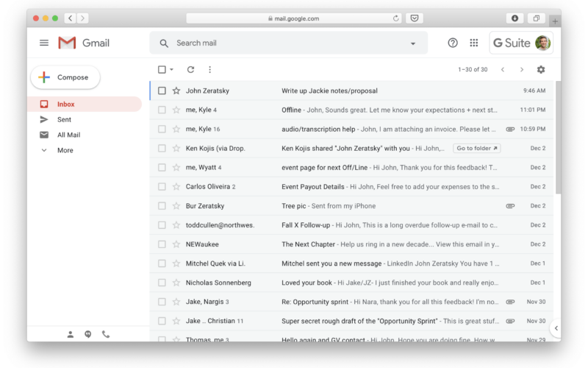Open the Settings gear icon
Image resolution: width=588 pixels, height=368 pixels.
coord(541,70)
